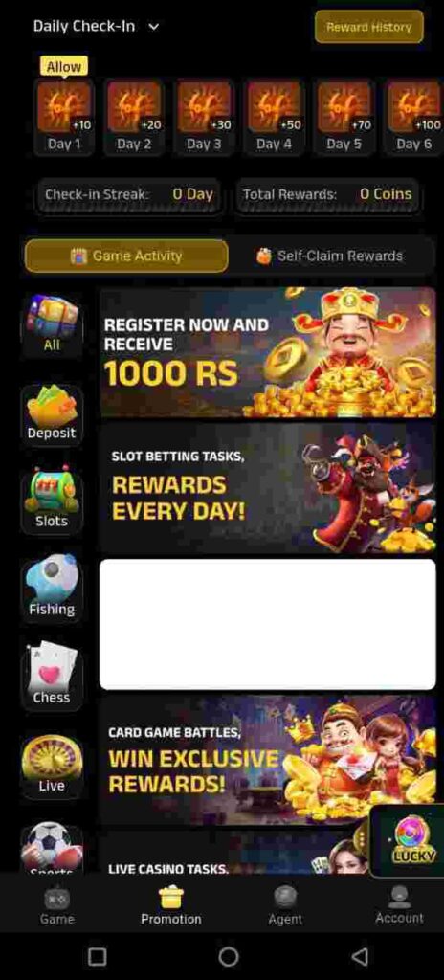Tap the Android home circle button
Image resolution: width=444 pixels, height=980 pixels.
tap(229, 956)
